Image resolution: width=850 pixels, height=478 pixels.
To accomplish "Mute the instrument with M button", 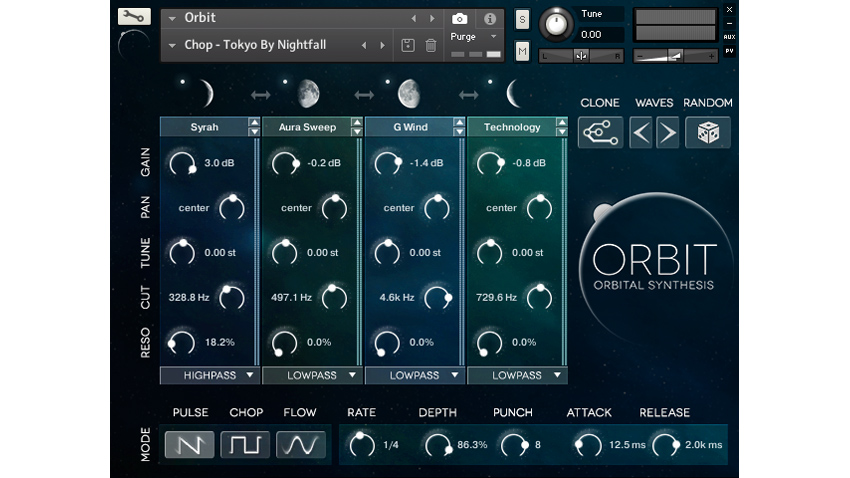I will pos(522,51).
